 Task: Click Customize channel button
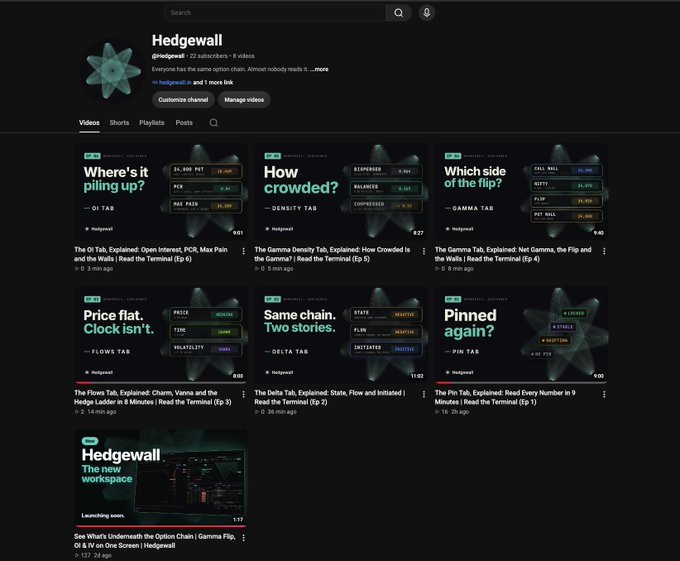point(183,100)
